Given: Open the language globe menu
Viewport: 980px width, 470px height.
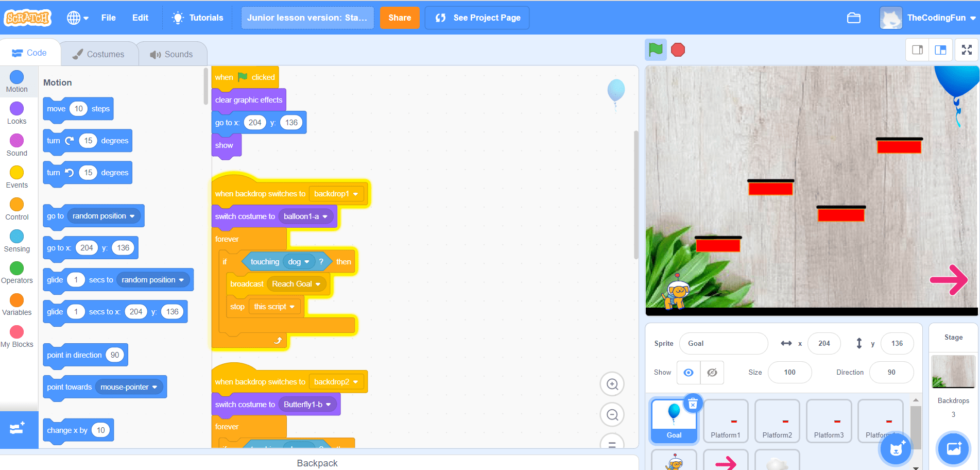Looking at the screenshot, I should click(x=78, y=18).
